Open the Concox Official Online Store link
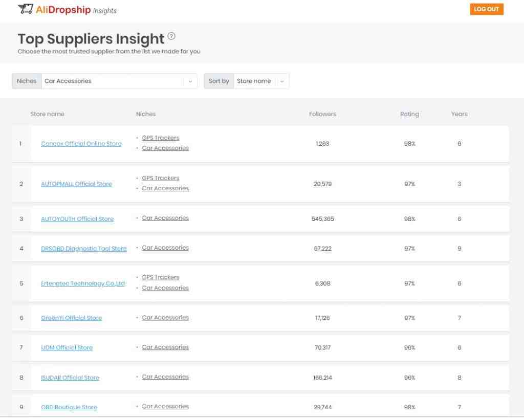 point(81,144)
